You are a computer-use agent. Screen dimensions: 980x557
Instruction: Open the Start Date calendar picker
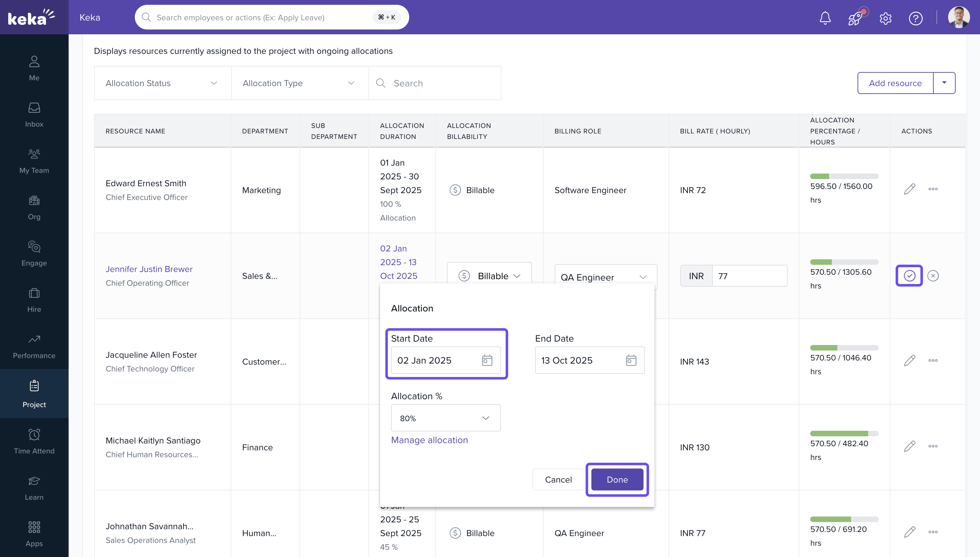click(487, 360)
